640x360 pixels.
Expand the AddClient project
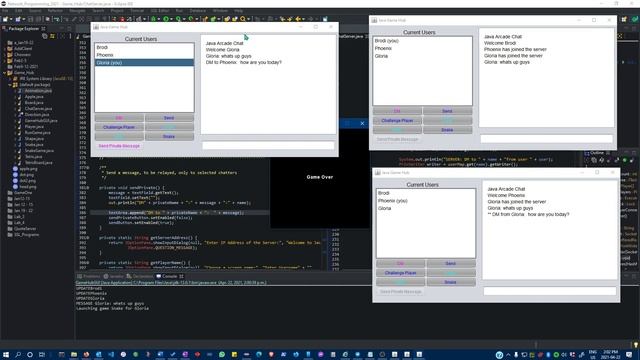coord(4,49)
